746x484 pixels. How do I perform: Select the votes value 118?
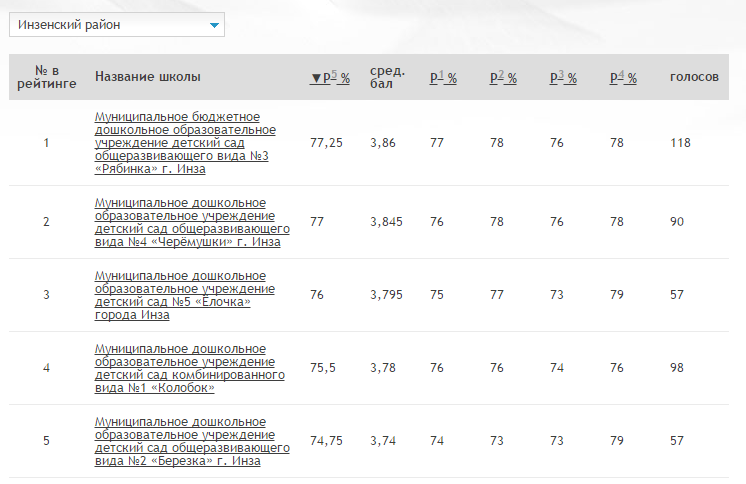click(680, 143)
